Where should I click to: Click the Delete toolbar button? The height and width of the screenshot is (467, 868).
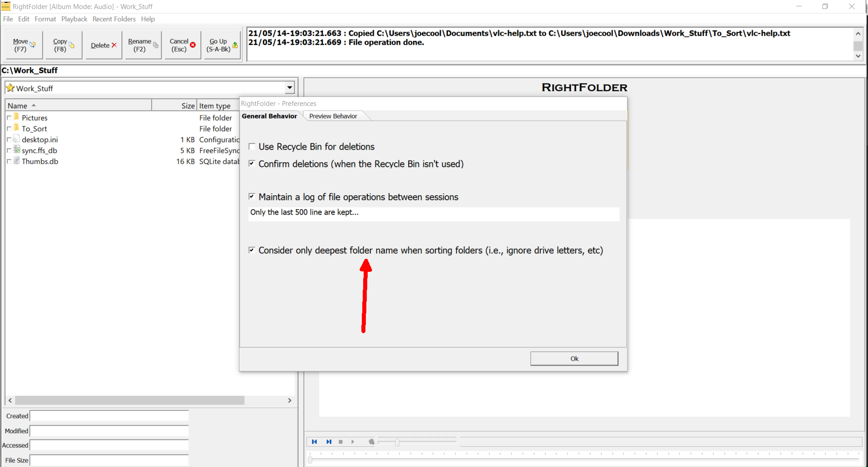[103, 45]
